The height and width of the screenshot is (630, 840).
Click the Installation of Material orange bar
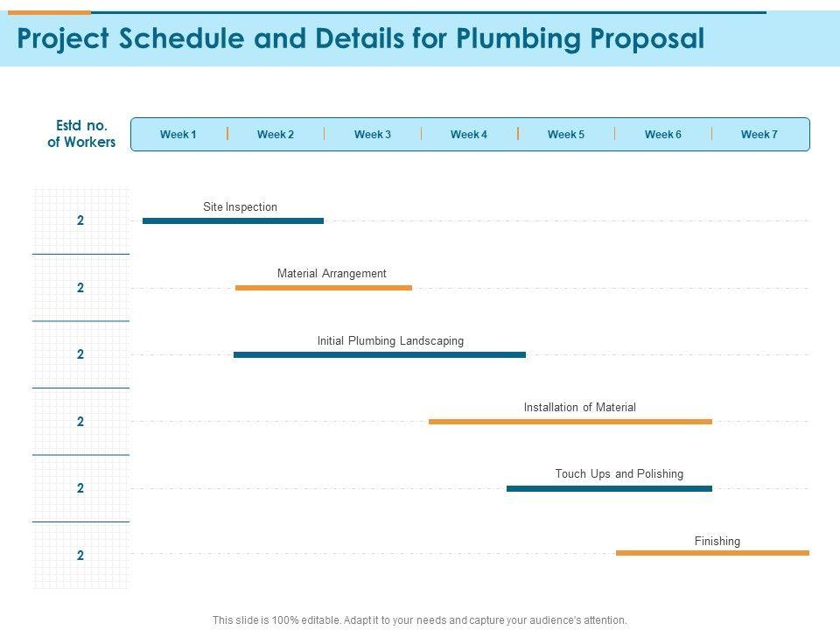[570, 422]
